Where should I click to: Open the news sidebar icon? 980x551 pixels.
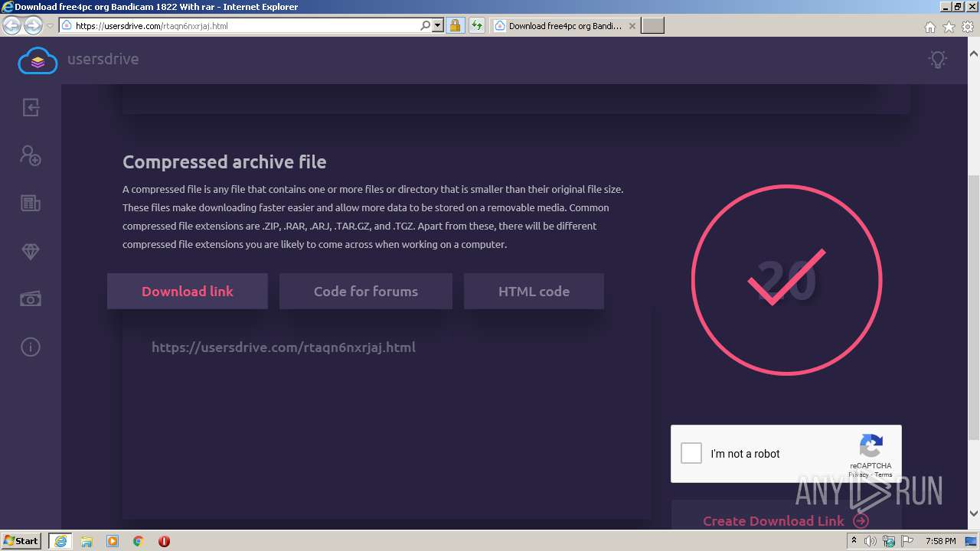[31, 204]
